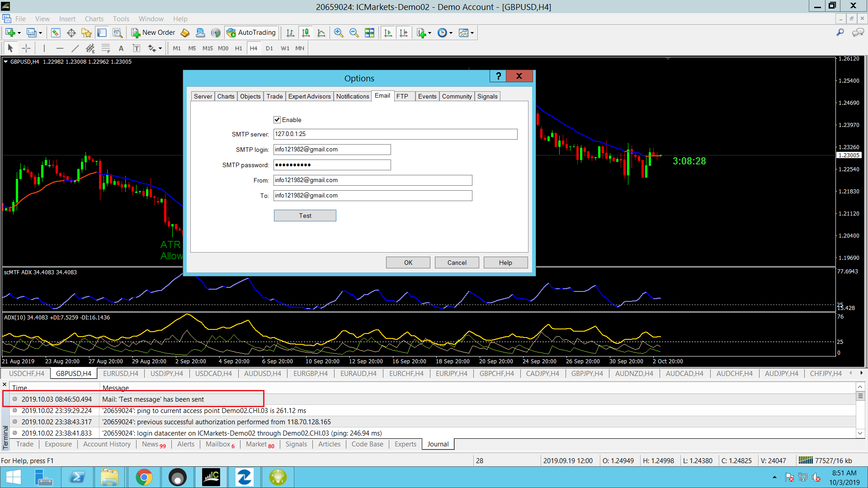Screen dimensions: 868x488
Task: Expand the Periodicity clock dropdown arrow
Action: point(451,33)
